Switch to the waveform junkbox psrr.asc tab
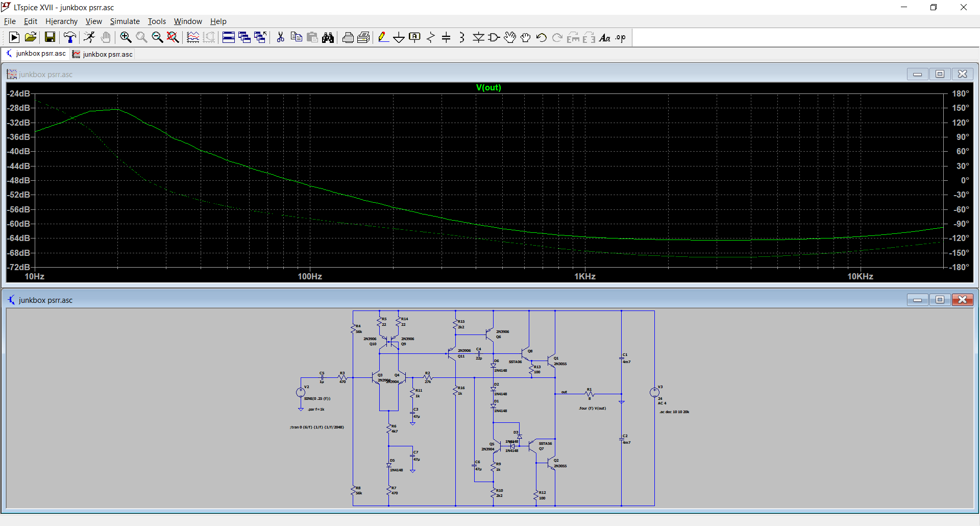 point(103,54)
